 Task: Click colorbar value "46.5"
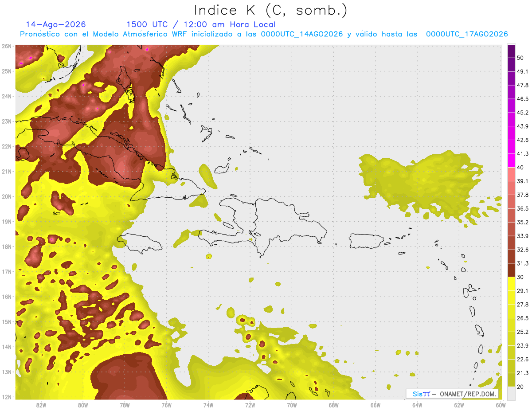click(522, 99)
